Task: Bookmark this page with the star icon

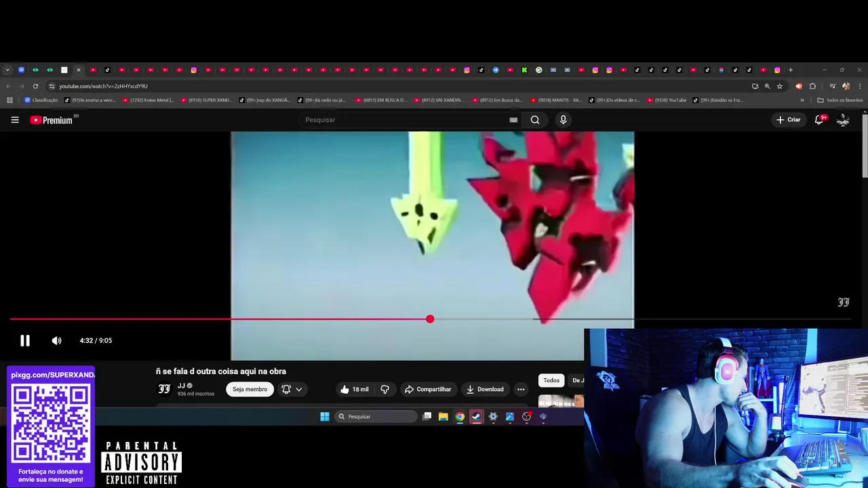Action: (780, 86)
